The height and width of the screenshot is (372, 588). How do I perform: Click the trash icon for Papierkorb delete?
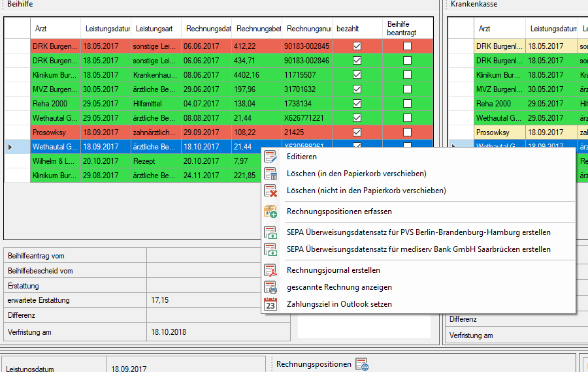[270, 174]
